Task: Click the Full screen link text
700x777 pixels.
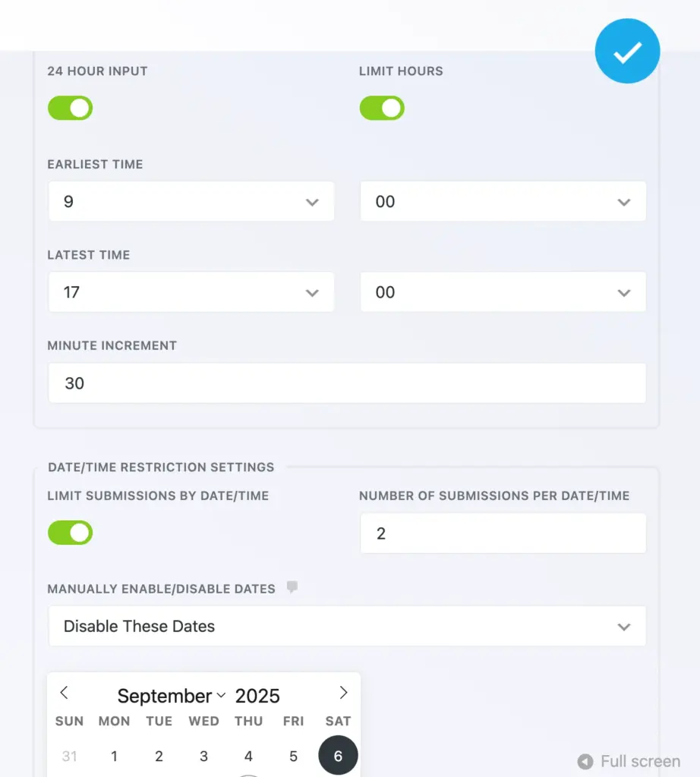Action: coord(640,761)
